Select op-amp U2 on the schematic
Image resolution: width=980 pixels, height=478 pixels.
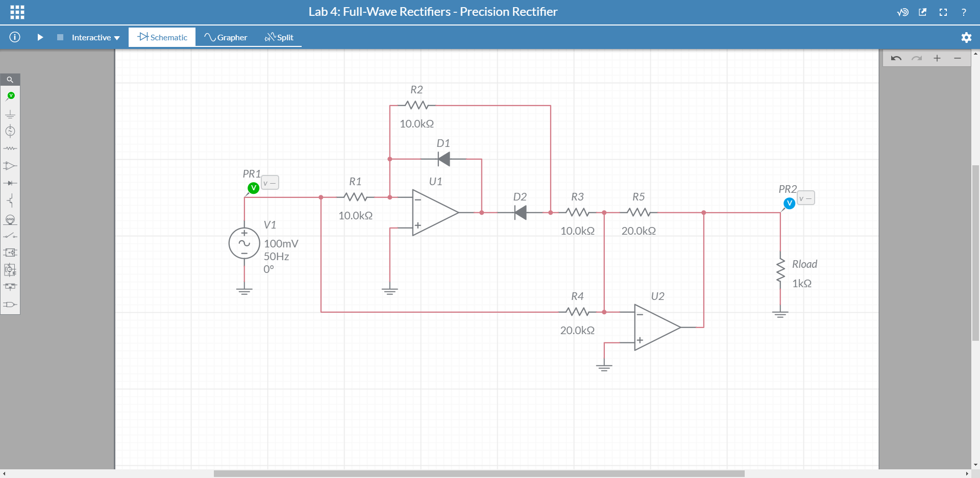coord(657,328)
